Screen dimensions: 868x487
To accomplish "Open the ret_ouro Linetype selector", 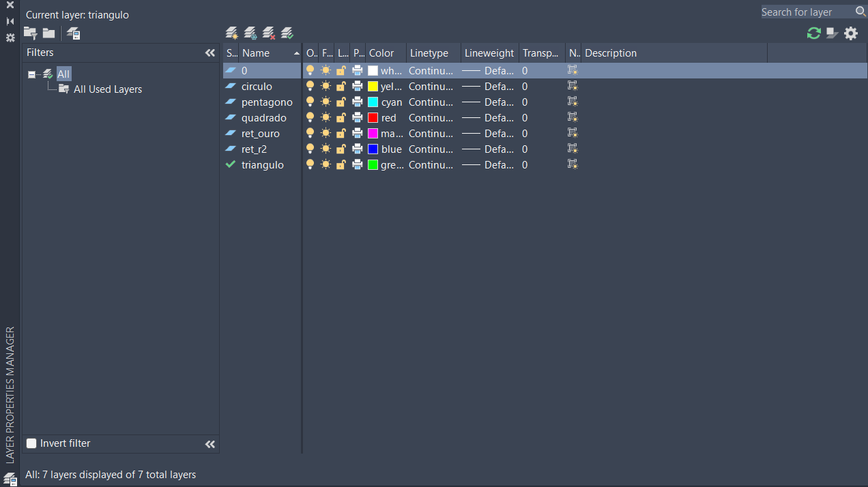I will pyautogui.click(x=430, y=133).
